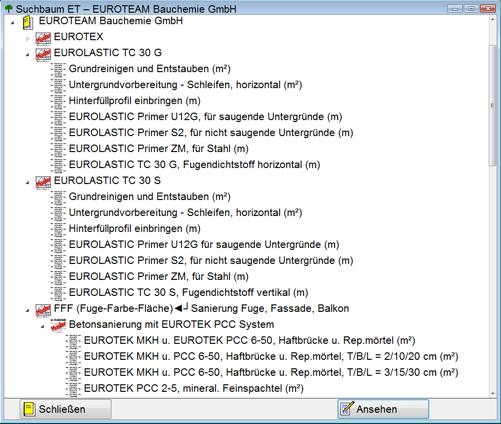Click the EUROLASTIC TC 30 G catalog icon
Image resolution: width=501 pixels, height=424 pixels.
(43, 54)
